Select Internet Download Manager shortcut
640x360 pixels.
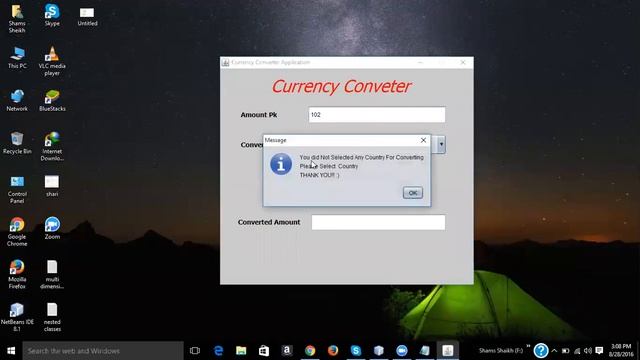click(x=52, y=146)
